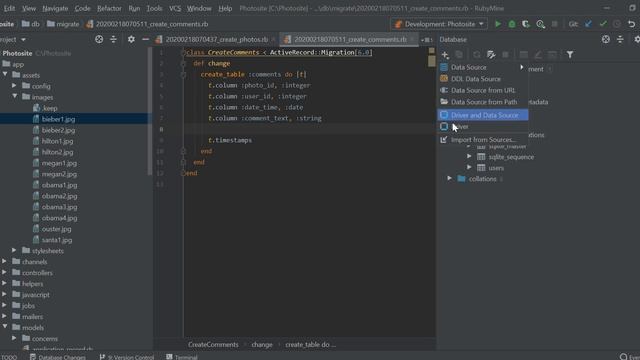
Task: Choose DDL Data Source menu entry
Action: (483, 79)
